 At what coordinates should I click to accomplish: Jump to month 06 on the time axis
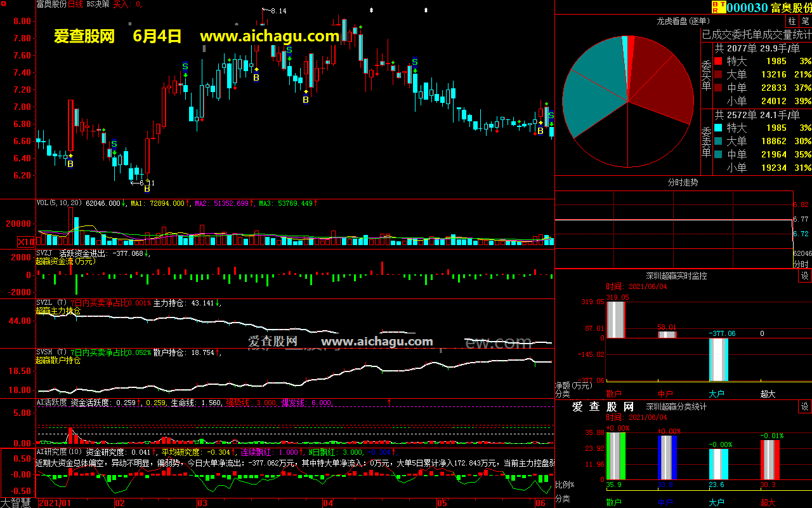pyautogui.click(x=540, y=503)
